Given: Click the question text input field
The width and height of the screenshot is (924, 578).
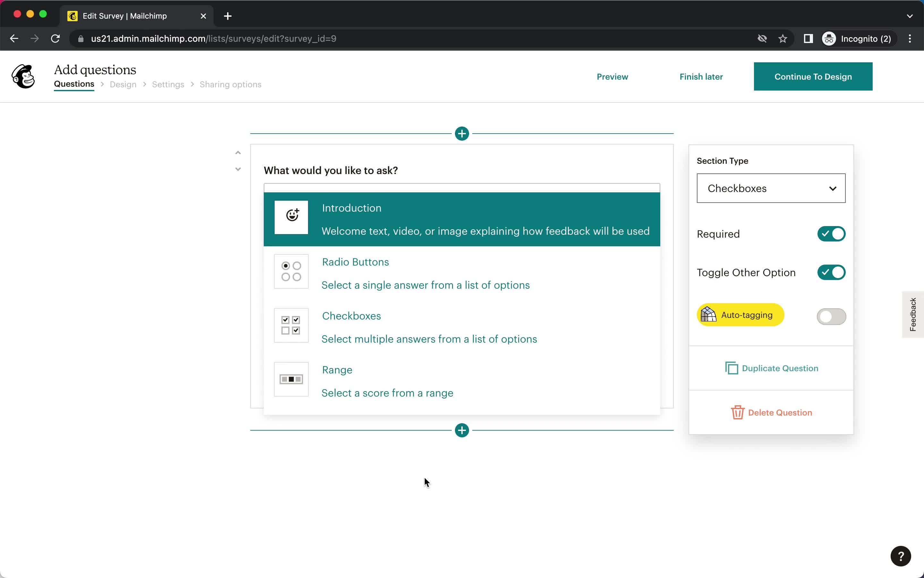Looking at the screenshot, I should pyautogui.click(x=462, y=188).
